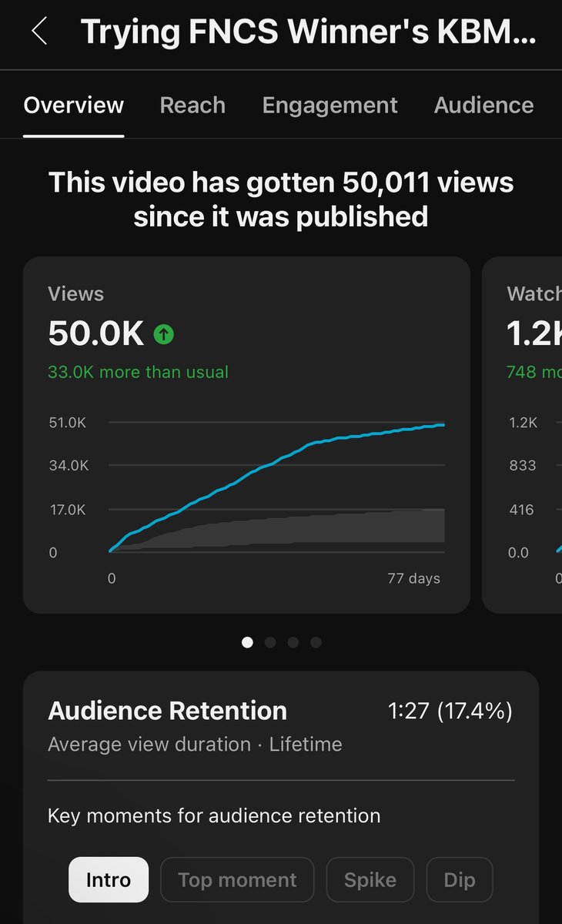Screen dimensions: 562x924
Task: Tap the fourth carousel page dot
Action: 316,642
